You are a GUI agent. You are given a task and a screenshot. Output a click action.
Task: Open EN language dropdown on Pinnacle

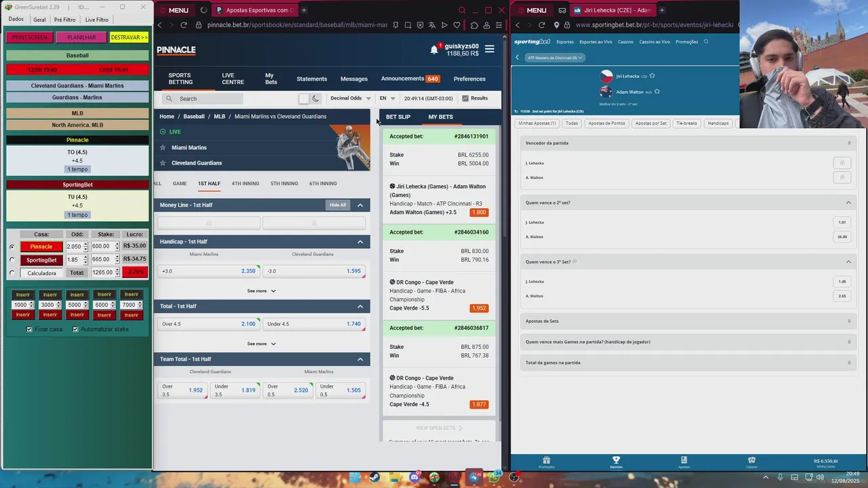coord(387,98)
